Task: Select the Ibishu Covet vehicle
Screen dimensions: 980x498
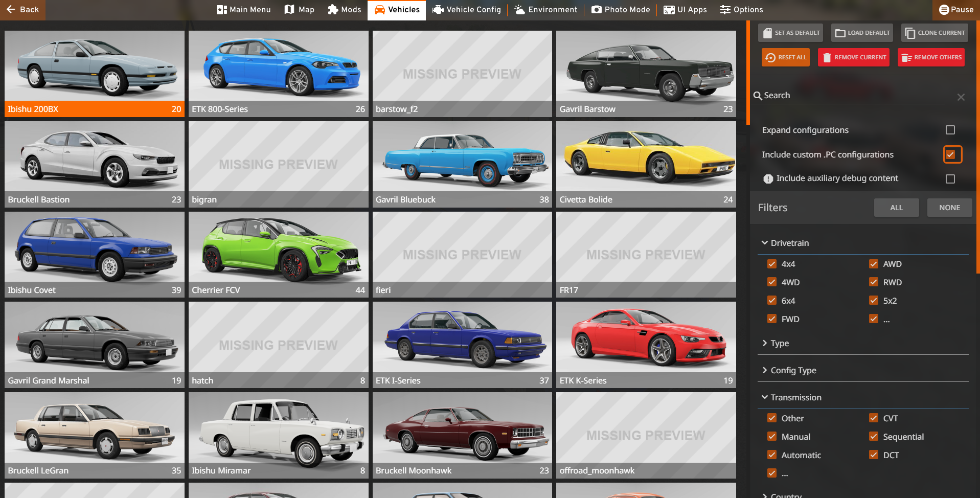Action: [x=95, y=255]
